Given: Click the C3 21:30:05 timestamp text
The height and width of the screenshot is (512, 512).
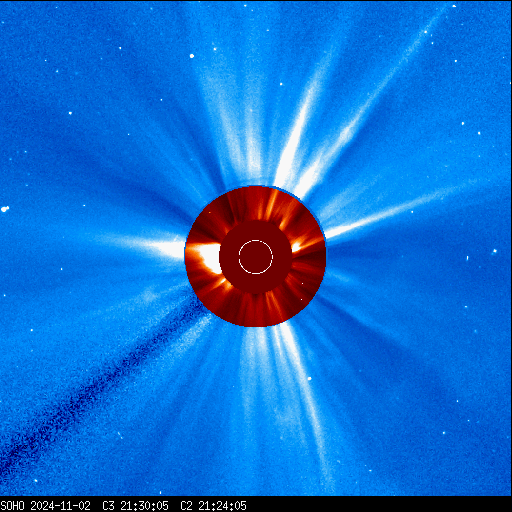Looking at the screenshot, I should pyautogui.click(x=135, y=506).
